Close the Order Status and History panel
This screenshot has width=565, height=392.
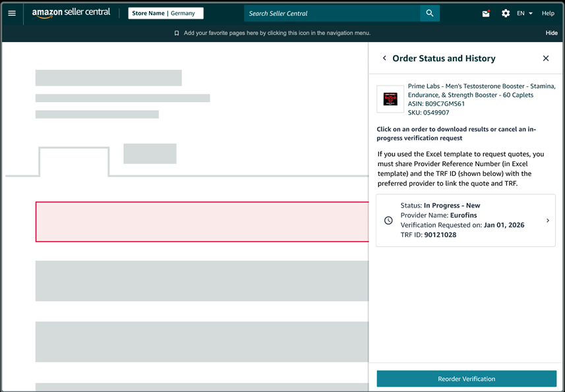coord(546,59)
